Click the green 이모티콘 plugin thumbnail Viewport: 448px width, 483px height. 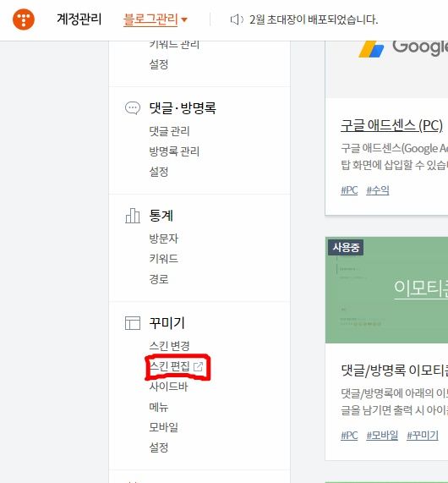point(387,290)
